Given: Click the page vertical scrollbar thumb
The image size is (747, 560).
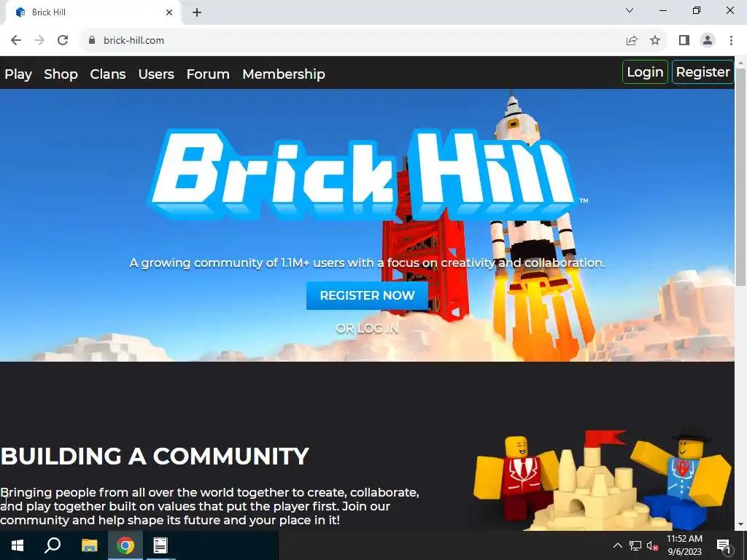Looking at the screenshot, I should click(x=741, y=176).
